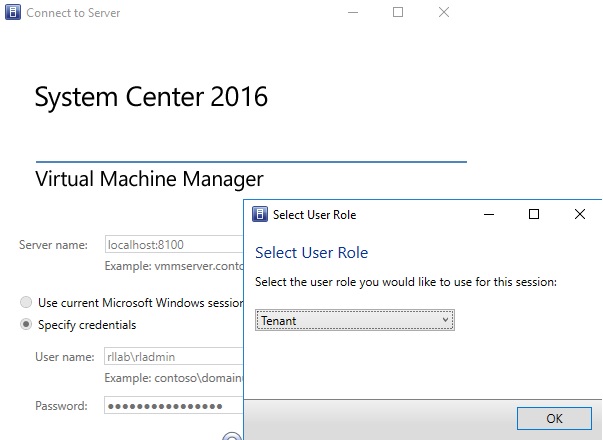The height and width of the screenshot is (440, 603).
Task: Close the Connect to Server window
Action: coord(444,12)
